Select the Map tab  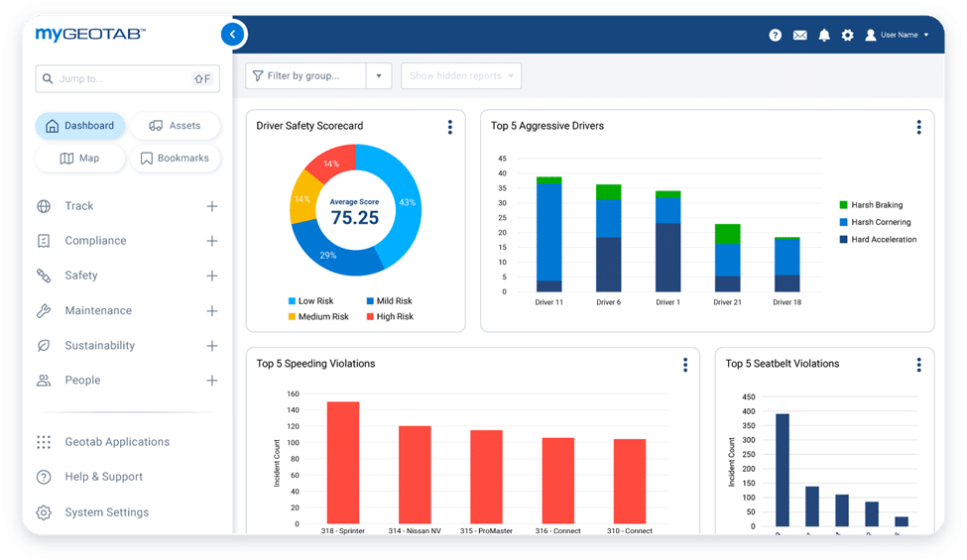click(79, 159)
